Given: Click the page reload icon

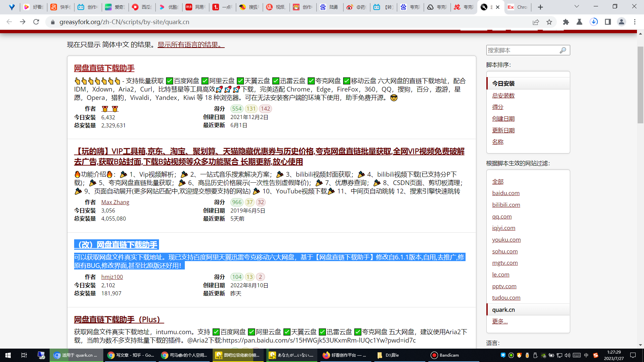Looking at the screenshot, I should click(36, 22).
